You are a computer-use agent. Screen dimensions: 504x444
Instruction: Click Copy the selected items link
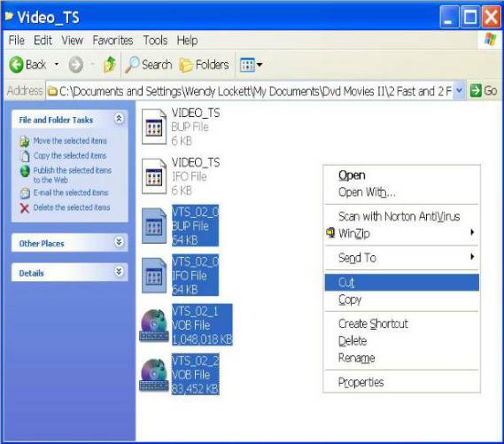(70, 156)
